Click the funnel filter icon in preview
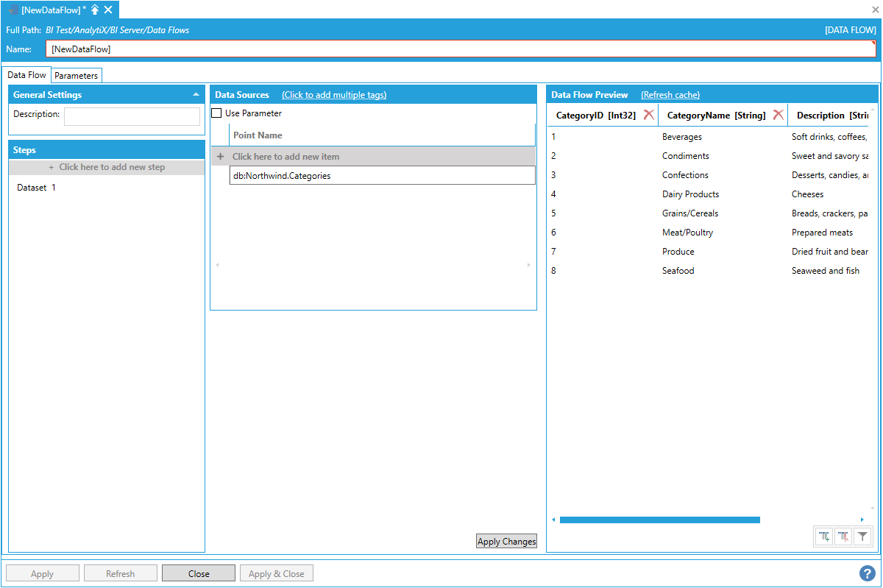The height and width of the screenshot is (588, 883). pyautogui.click(x=862, y=537)
